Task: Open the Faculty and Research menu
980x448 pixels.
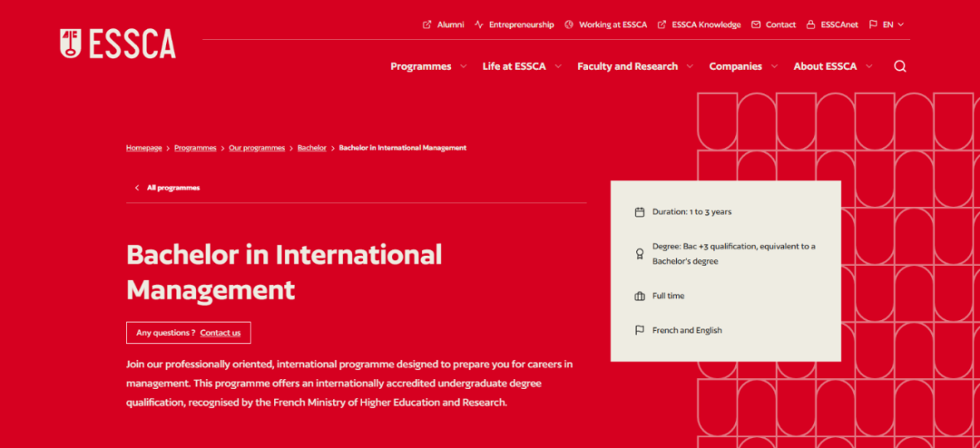Action: coord(628,66)
